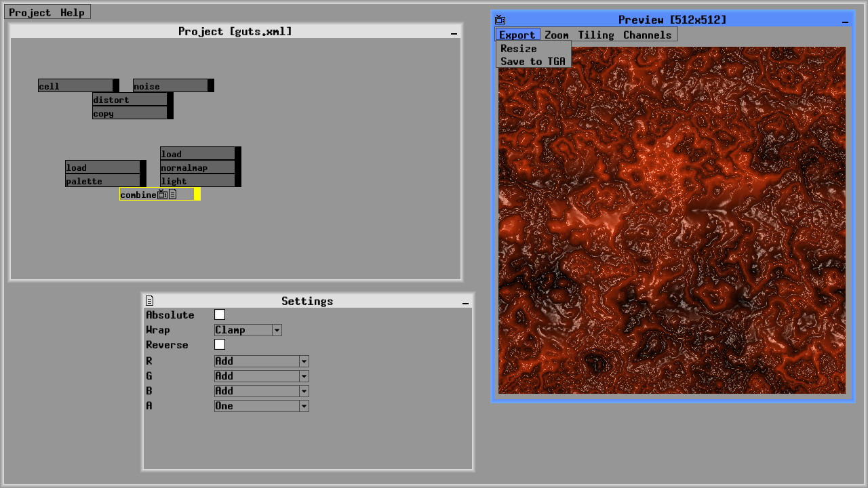Open the Tiling menu
The height and width of the screenshot is (488, 868).
(595, 35)
